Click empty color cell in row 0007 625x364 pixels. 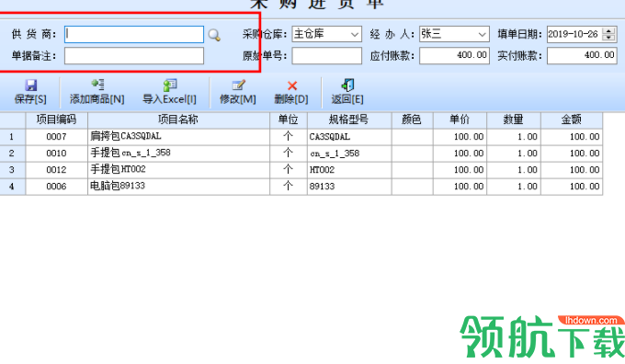click(412, 137)
